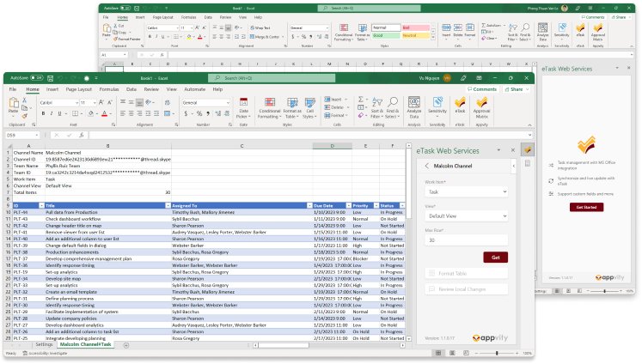Image resolution: width=642 pixels, height=364 pixels.
Task: Switch to Insert tab in front window
Action: click(x=52, y=89)
